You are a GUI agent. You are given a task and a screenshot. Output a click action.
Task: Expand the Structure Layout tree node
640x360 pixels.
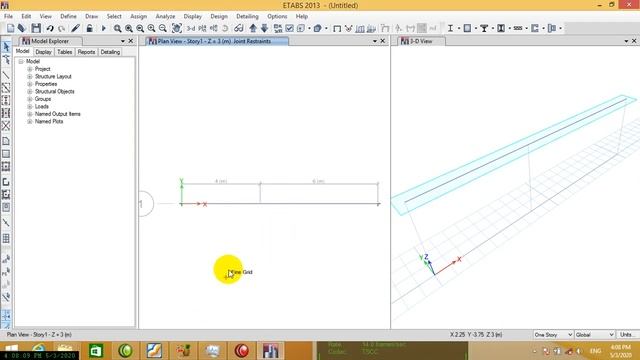coord(29,76)
